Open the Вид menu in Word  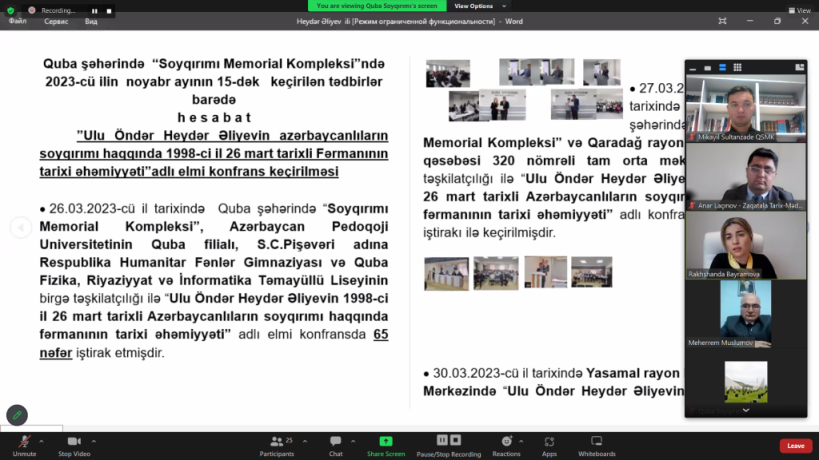[x=91, y=21]
